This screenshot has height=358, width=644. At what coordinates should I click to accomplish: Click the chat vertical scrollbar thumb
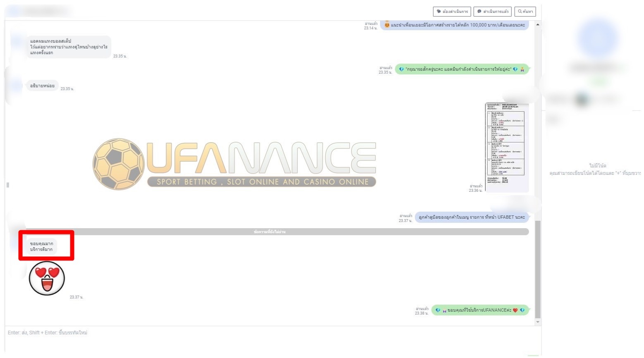point(537,269)
